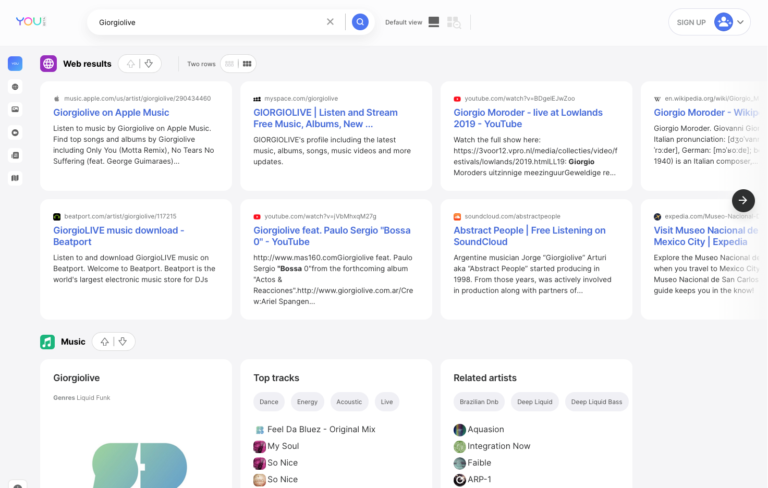The height and width of the screenshot is (488, 768).
Task: Click the purple Web results globe icon
Action: pyautogui.click(x=48, y=63)
